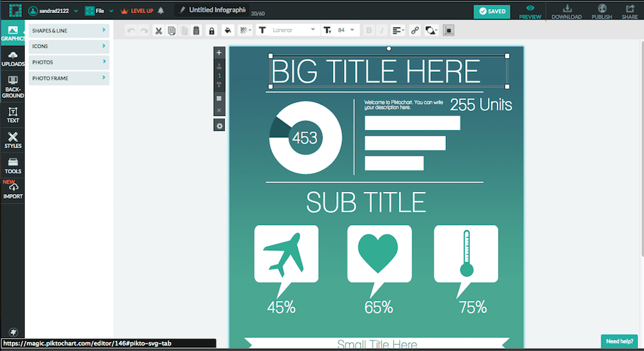
Task: Open the Uploads panel in sidebar
Action: pyautogui.click(x=12, y=60)
